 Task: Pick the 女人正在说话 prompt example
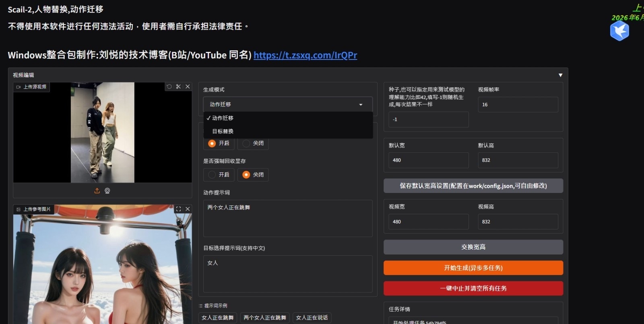coord(312,318)
